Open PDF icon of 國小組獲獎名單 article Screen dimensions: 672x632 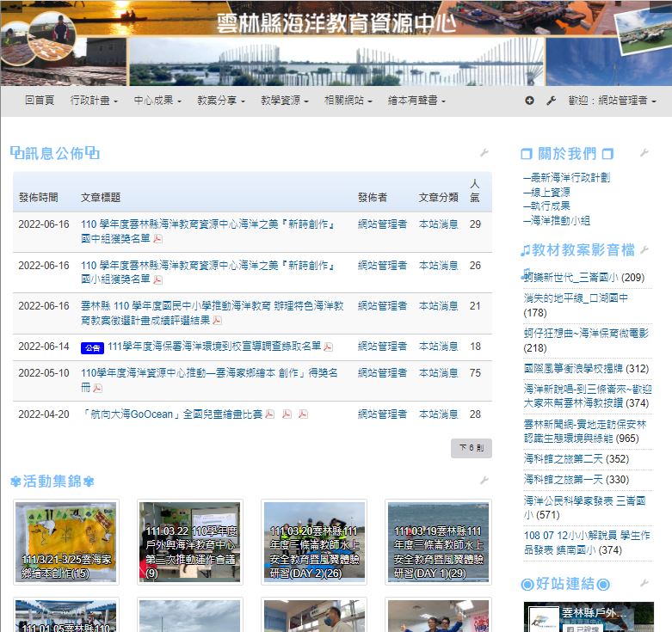click(157, 280)
